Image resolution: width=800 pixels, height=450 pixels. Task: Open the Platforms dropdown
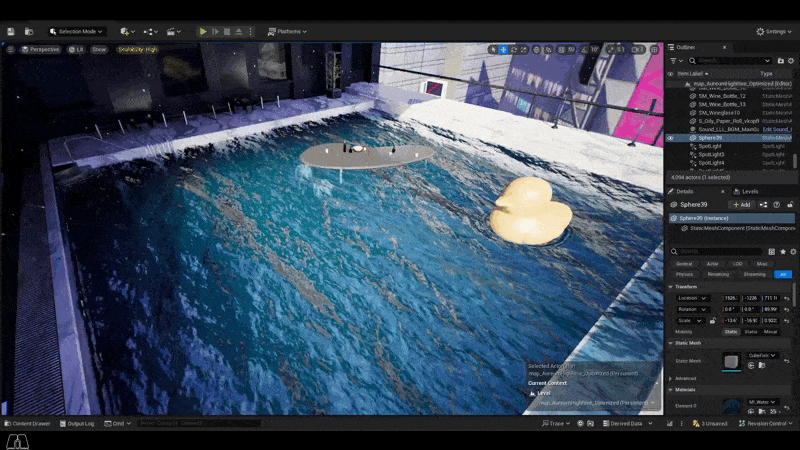click(x=287, y=32)
